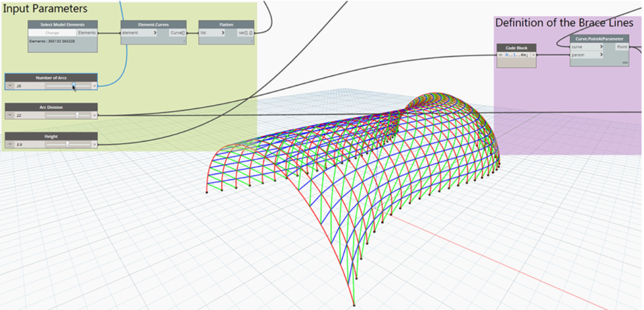Select the Input Parameters group title

coord(45,8)
